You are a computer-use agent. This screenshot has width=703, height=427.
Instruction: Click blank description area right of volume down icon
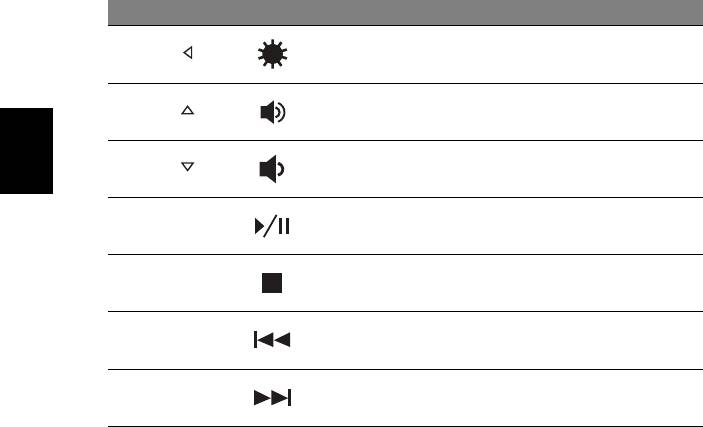pyautogui.click(x=500, y=169)
